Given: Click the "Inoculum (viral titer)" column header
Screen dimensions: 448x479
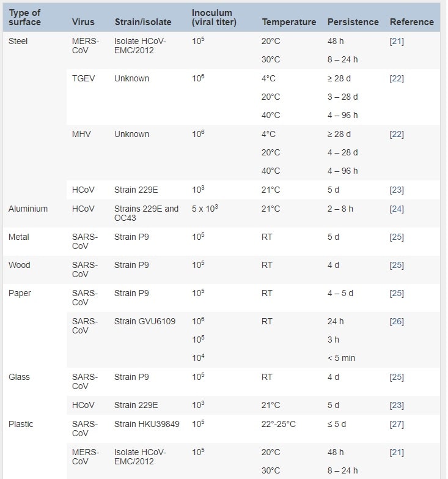Looking at the screenshot, I should [214, 17].
